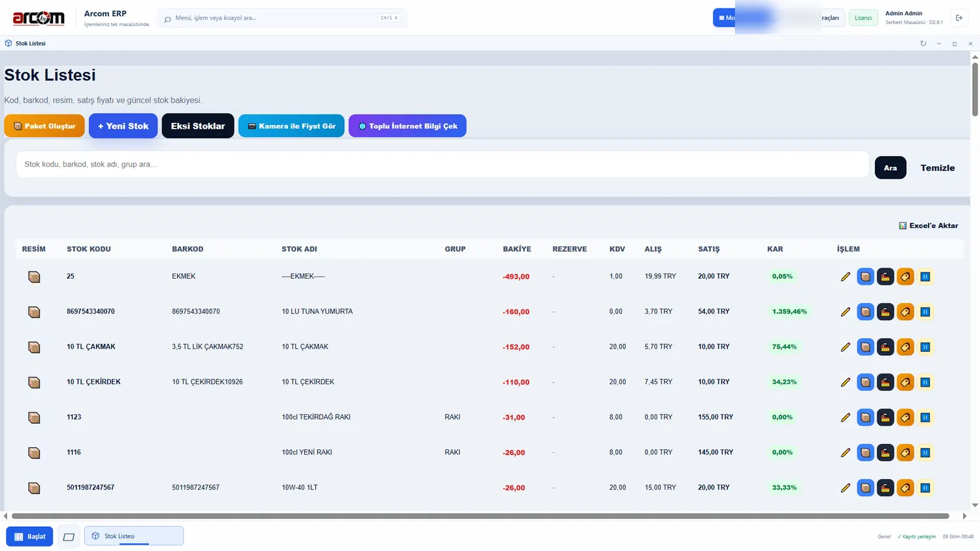Click the Arcom logo
Screen dimensions: 980x551
[39, 18]
